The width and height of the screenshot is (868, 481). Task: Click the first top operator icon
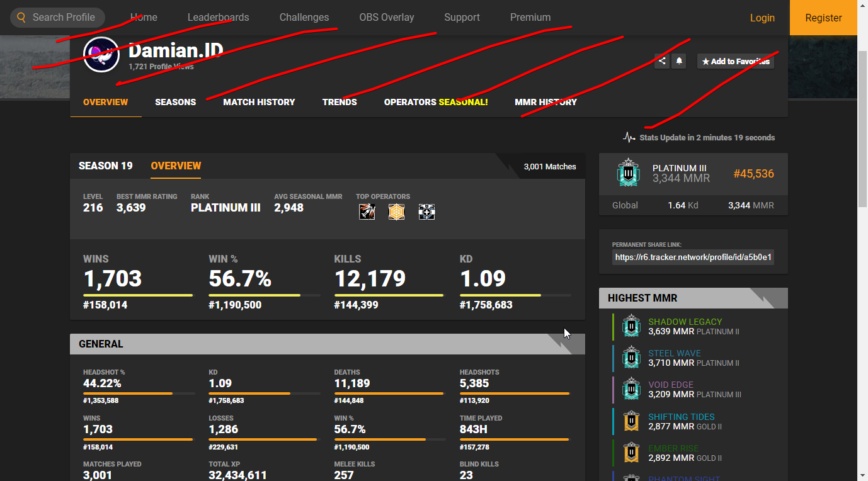click(x=367, y=212)
